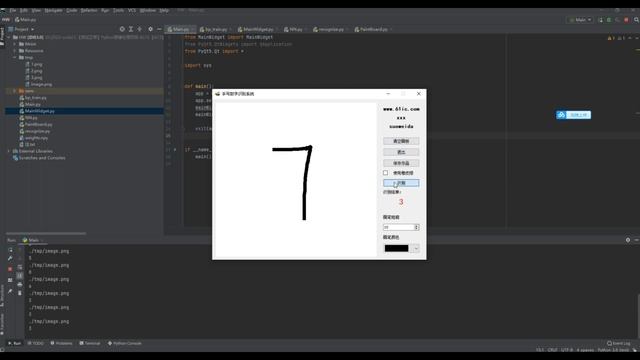Click the pin icon in Run panel
The image size is (640, 360).
(x=10, y=291)
